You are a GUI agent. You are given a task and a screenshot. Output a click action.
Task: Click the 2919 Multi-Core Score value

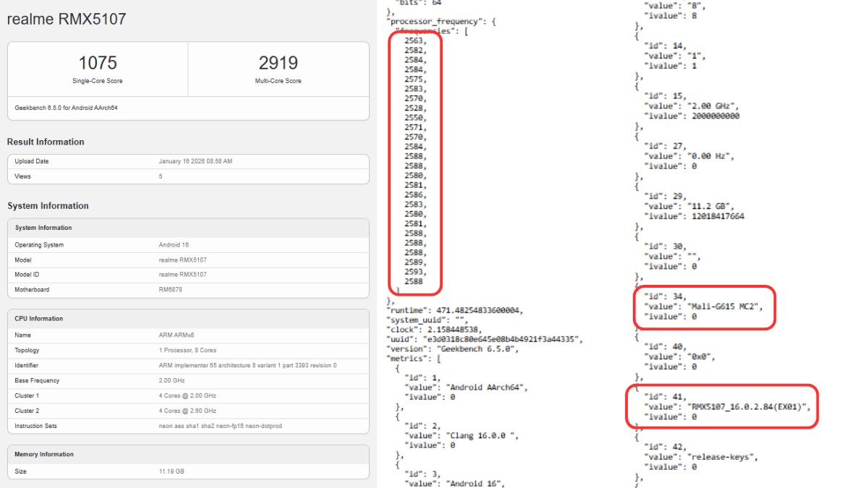pyautogui.click(x=278, y=63)
